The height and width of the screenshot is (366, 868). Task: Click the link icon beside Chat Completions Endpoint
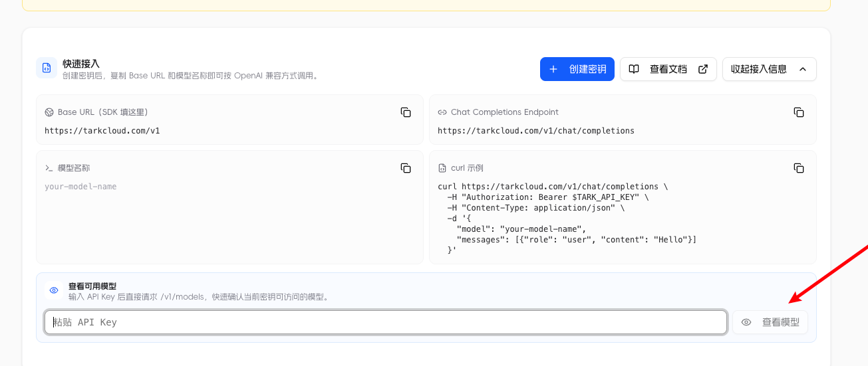click(x=442, y=112)
